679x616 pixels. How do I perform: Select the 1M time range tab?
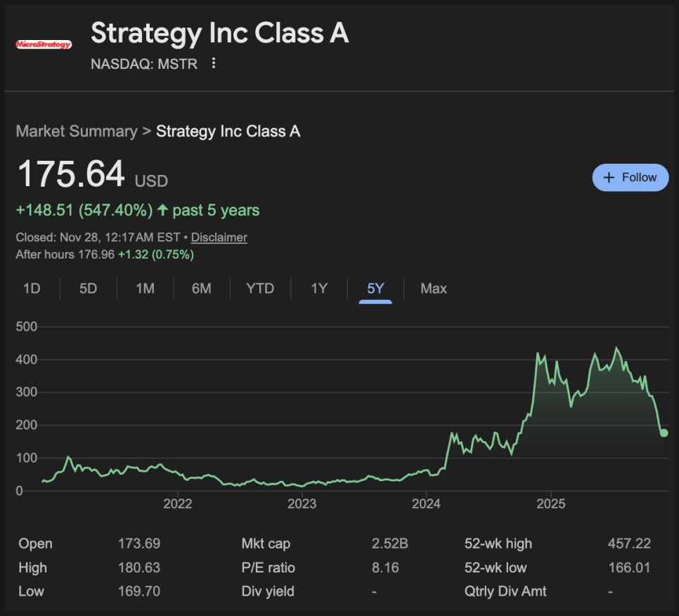tap(145, 289)
